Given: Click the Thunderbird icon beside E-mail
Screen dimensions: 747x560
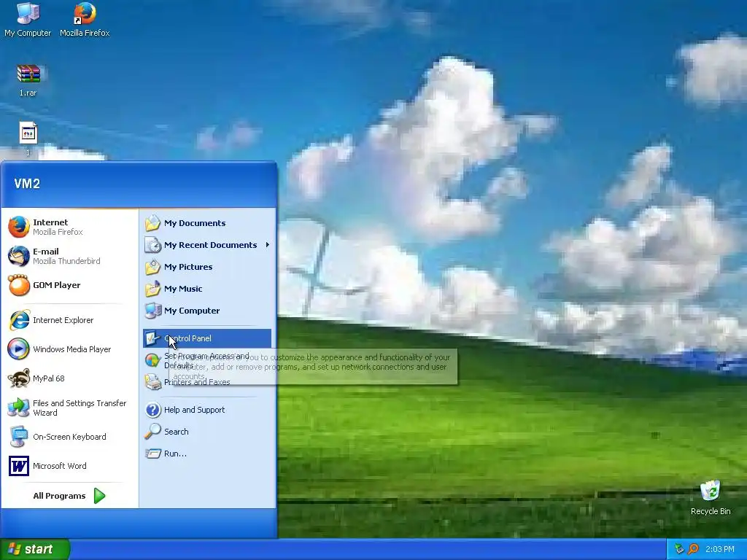Looking at the screenshot, I should tap(18, 256).
